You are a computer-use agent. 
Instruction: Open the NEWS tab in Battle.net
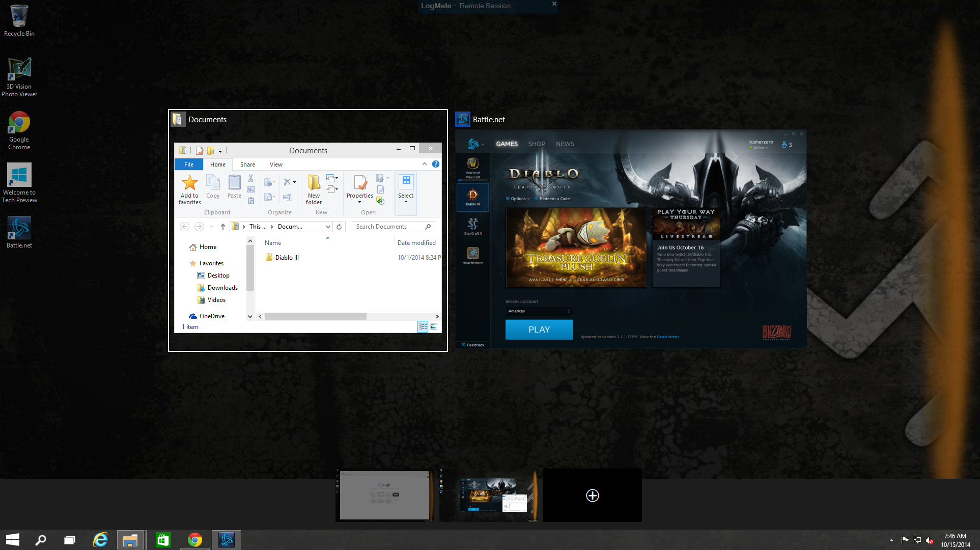click(x=565, y=144)
